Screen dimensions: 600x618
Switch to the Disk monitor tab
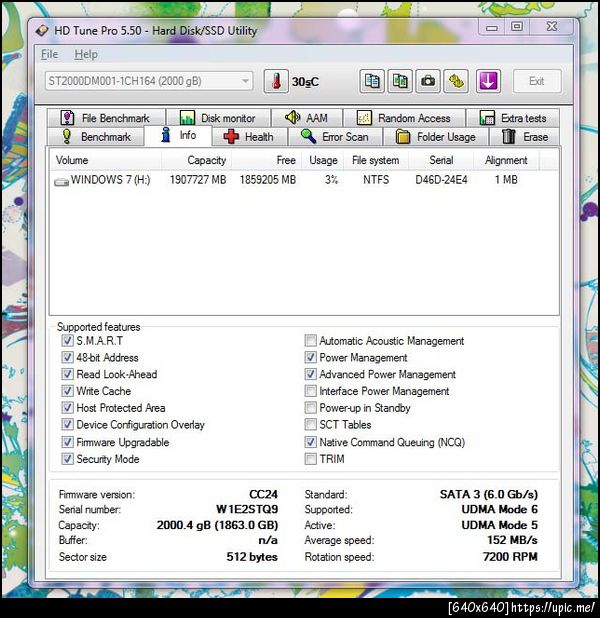coord(218,118)
